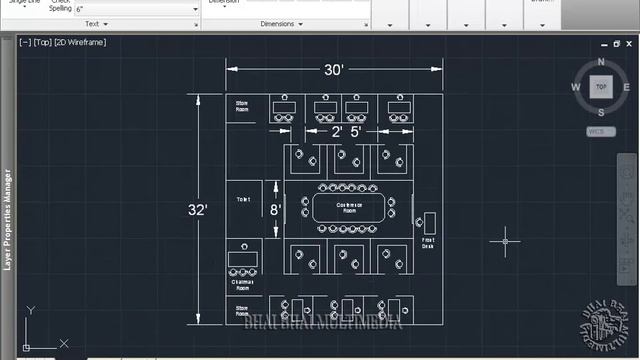640x360 pixels.
Task: Restore down the drawing viewport window
Action: 616,44
